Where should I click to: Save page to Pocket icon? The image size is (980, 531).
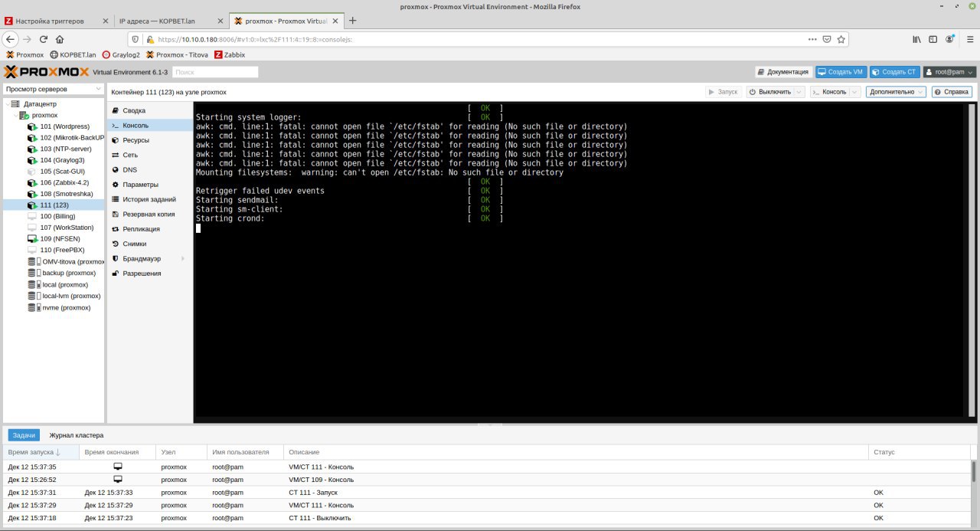(827, 39)
